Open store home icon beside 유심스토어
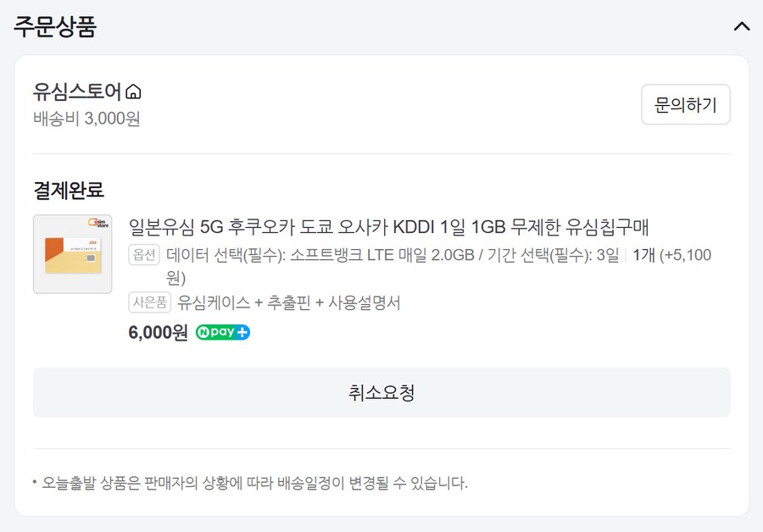Image resolution: width=763 pixels, height=532 pixels. [x=133, y=92]
